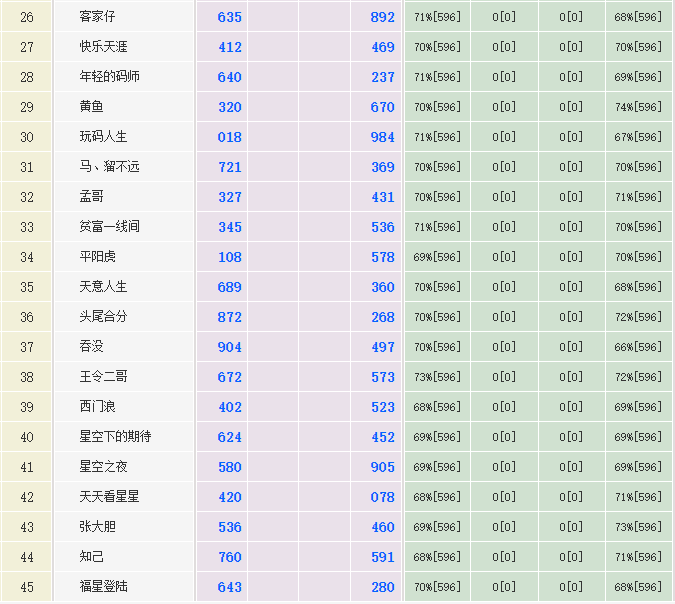This screenshot has height=604, width=675.
Task: Click blue number 320 in 黄鱼 row
Action: coord(230,107)
